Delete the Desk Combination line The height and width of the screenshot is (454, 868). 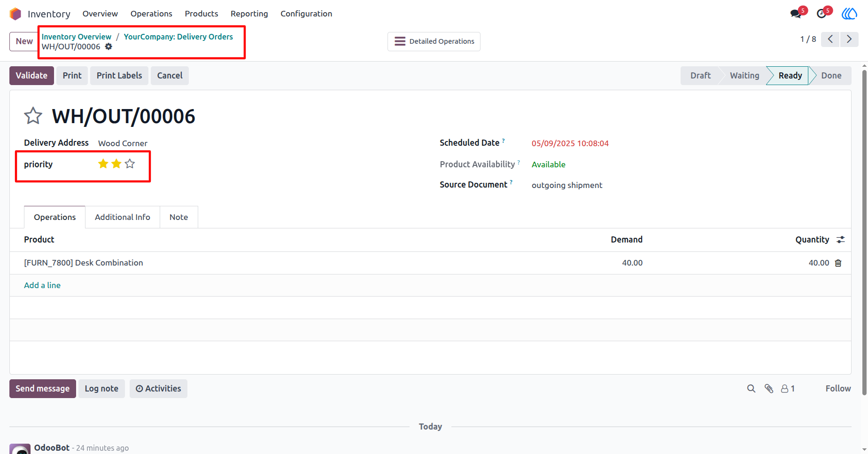tap(838, 263)
